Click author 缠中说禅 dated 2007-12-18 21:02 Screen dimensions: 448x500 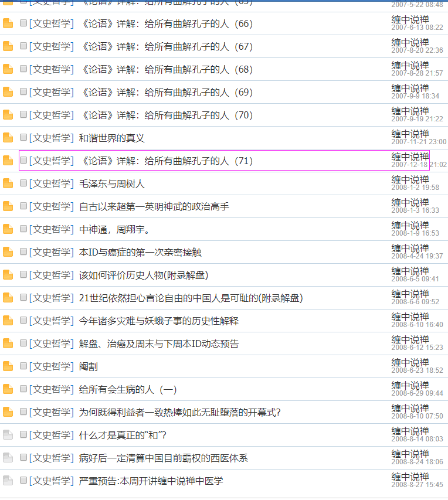[x=410, y=157]
